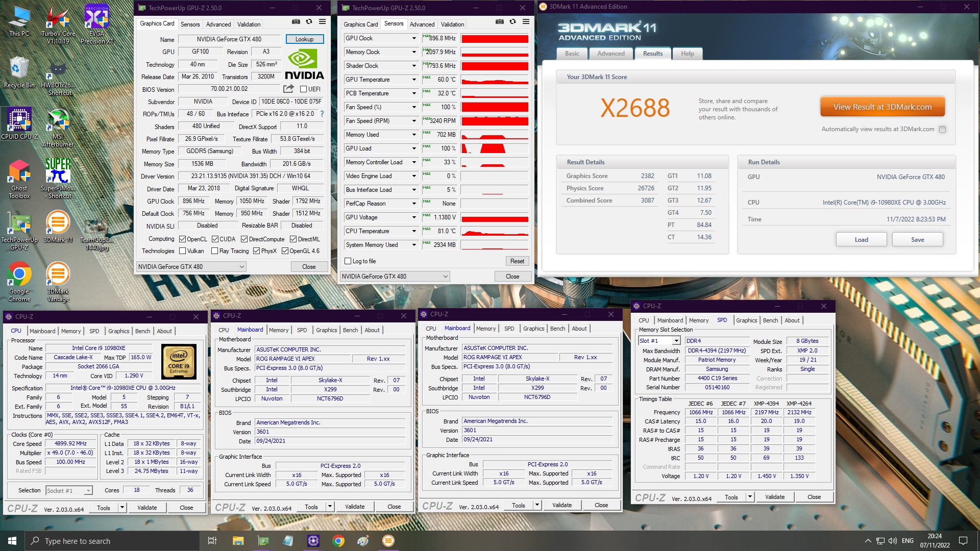The image size is (980, 551).
Task: Switch to Basic tab in 3DMark 11
Action: 572,54
